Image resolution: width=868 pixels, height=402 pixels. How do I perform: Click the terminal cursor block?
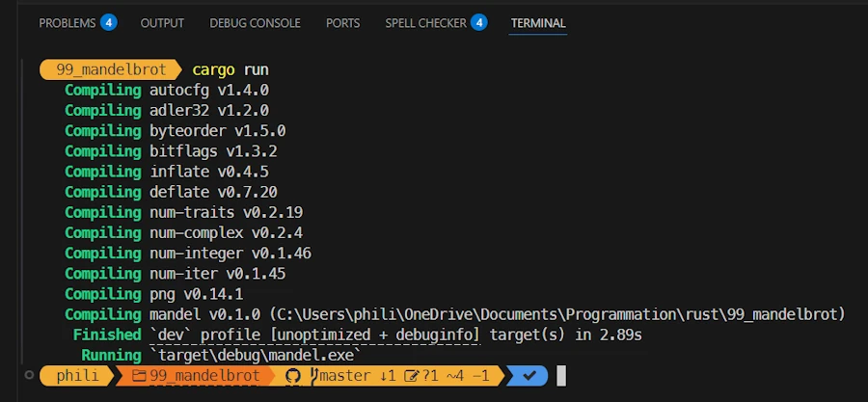click(x=561, y=376)
